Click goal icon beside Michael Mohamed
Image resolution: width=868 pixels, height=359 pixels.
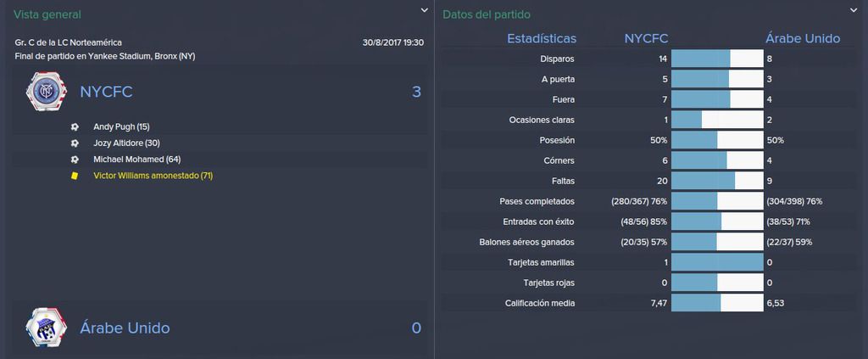[x=75, y=160]
